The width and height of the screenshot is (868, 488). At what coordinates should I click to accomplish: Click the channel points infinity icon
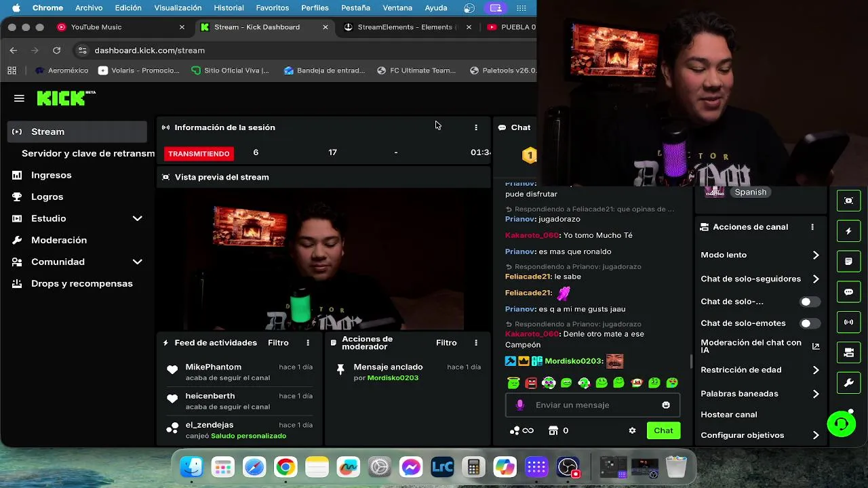(521, 430)
